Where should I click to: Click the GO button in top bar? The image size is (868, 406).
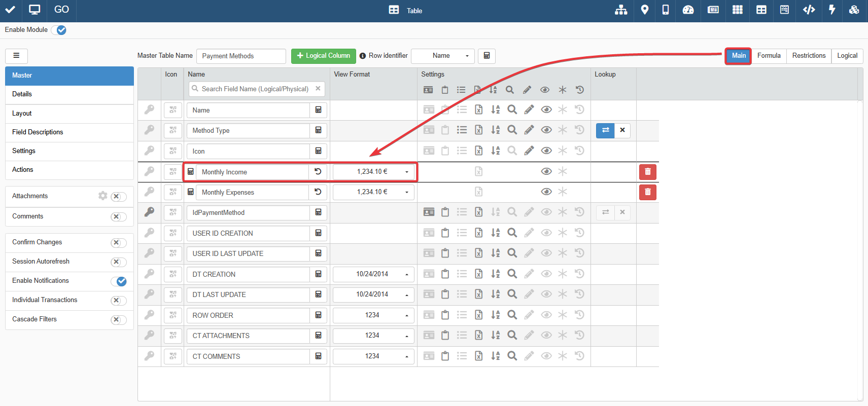[61, 10]
